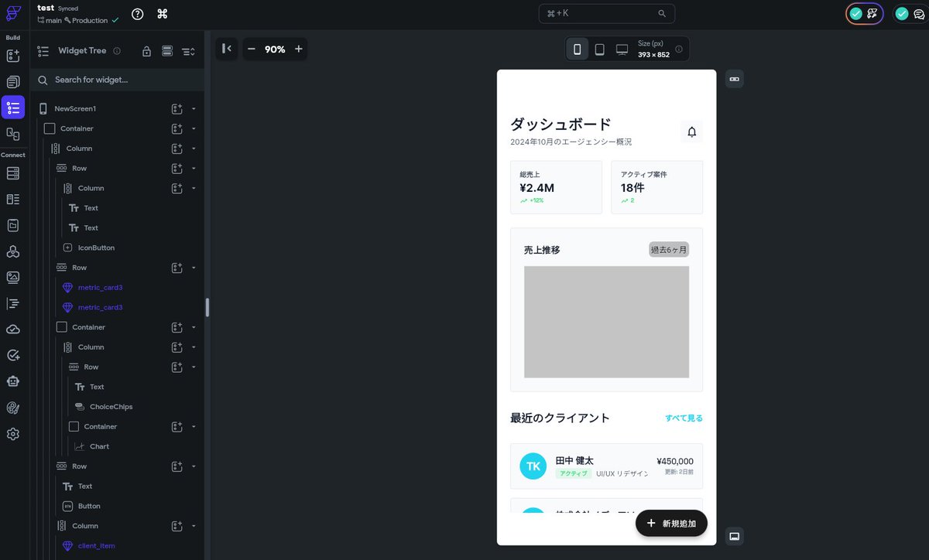Toggle the pill-shaped icon at canvas top-right corner
The height and width of the screenshot is (560, 929).
pyautogui.click(x=734, y=79)
